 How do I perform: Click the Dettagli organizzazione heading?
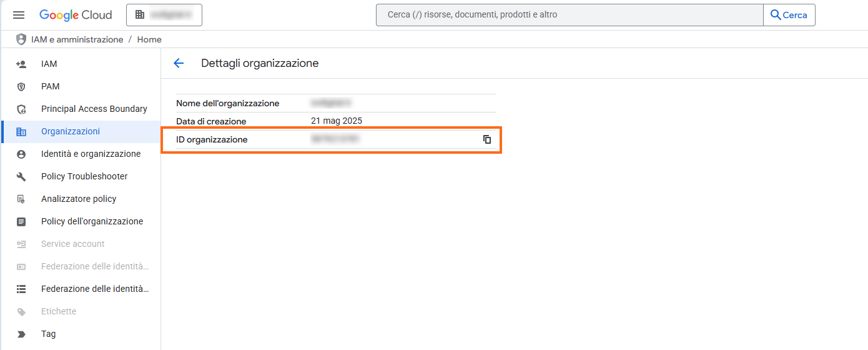tap(260, 63)
